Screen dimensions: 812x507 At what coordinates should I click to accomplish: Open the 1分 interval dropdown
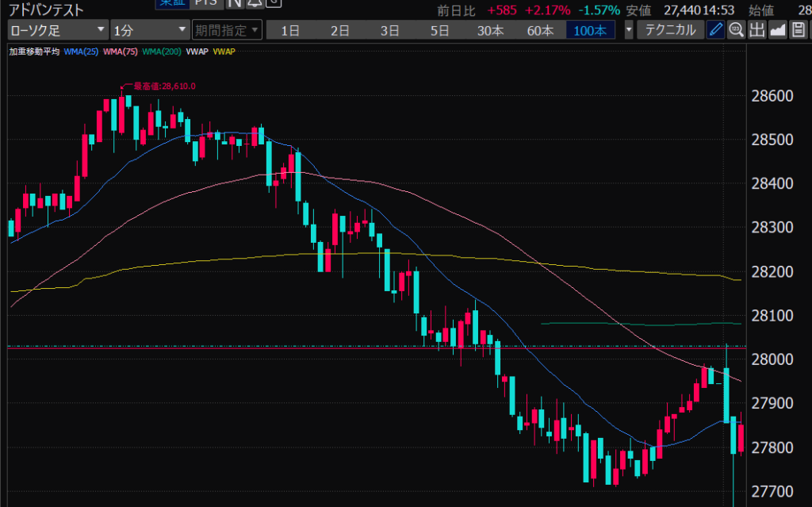click(x=149, y=31)
